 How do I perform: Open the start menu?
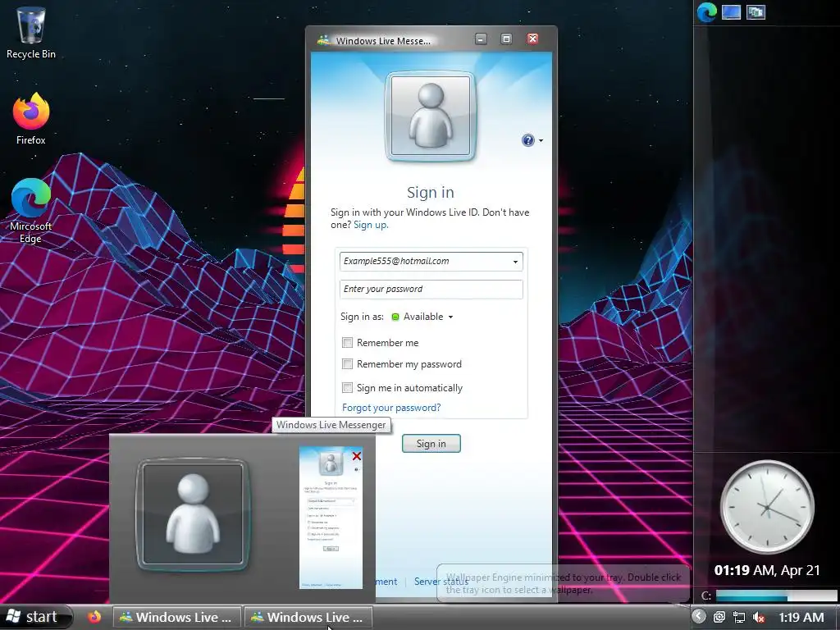click(35, 617)
